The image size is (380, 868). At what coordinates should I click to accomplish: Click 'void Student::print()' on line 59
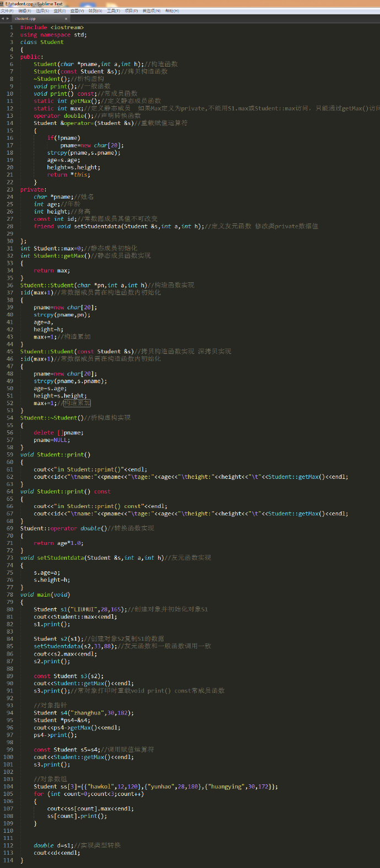(x=55, y=455)
